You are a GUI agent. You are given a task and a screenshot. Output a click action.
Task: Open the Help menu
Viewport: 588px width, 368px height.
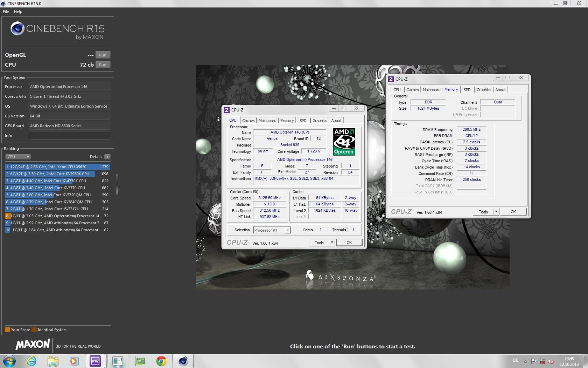(x=18, y=12)
